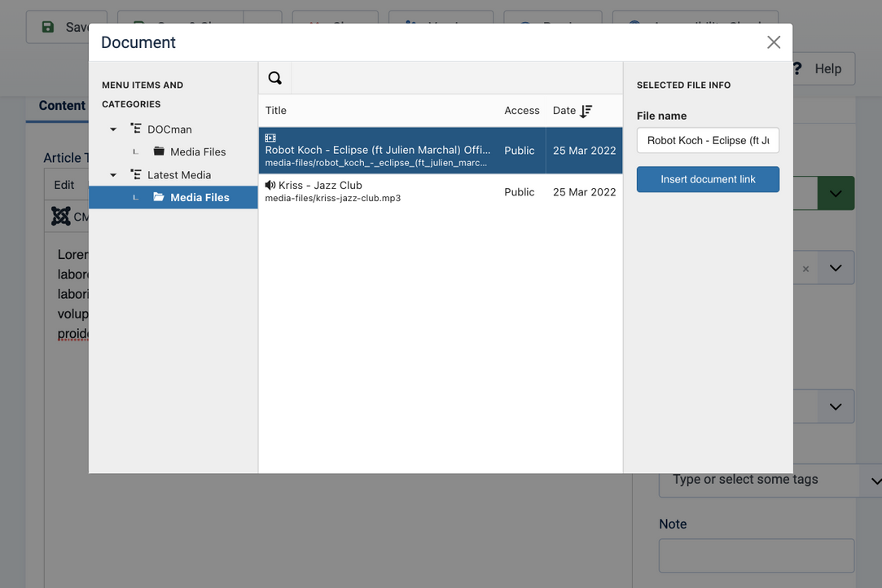The image size is (882, 588).
Task: Click the 25 Mar 2022 date of Kriss
Action: click(x=584, y=192)
